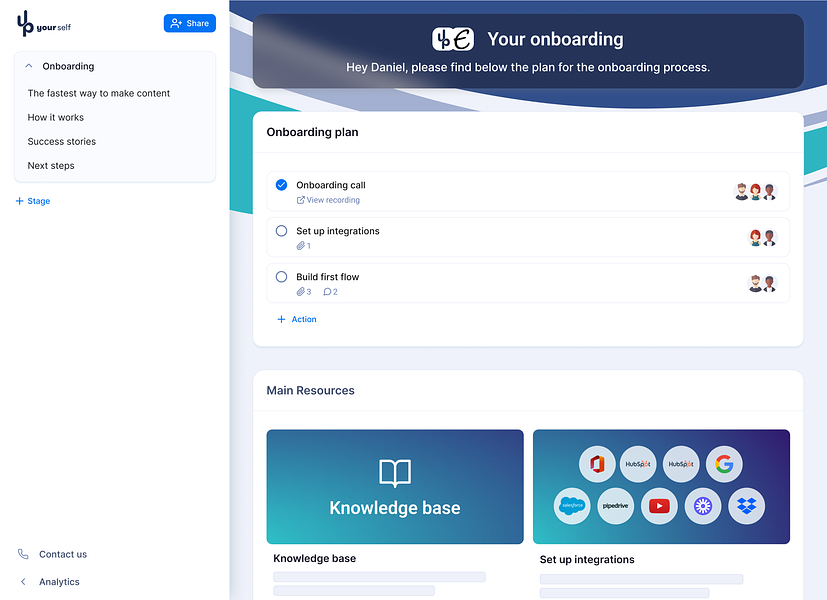The height and width of the screenshot is (600, 827).
Task: Click the Salesforce integration icon
Action: point(572,506)
